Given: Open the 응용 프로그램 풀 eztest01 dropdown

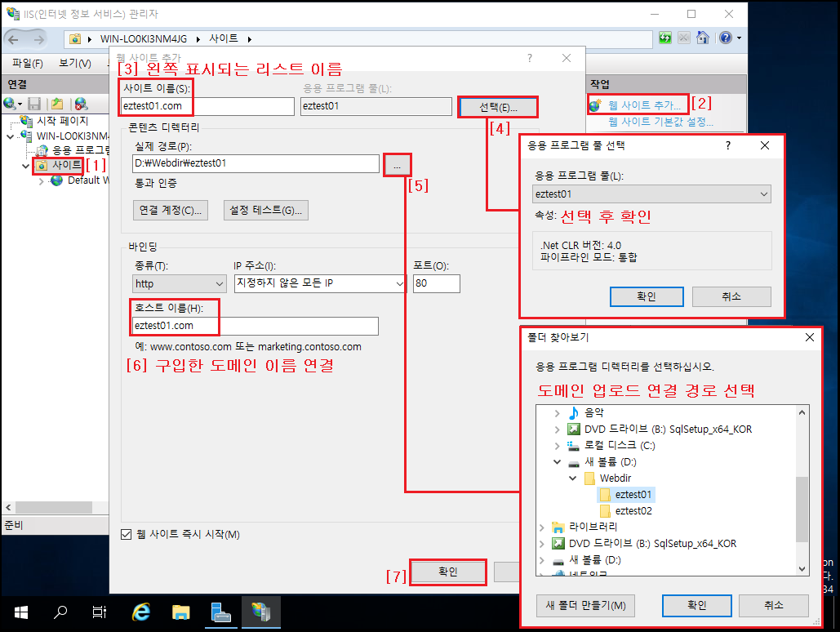Looking at the screenshot, I should tap(651, 194).
